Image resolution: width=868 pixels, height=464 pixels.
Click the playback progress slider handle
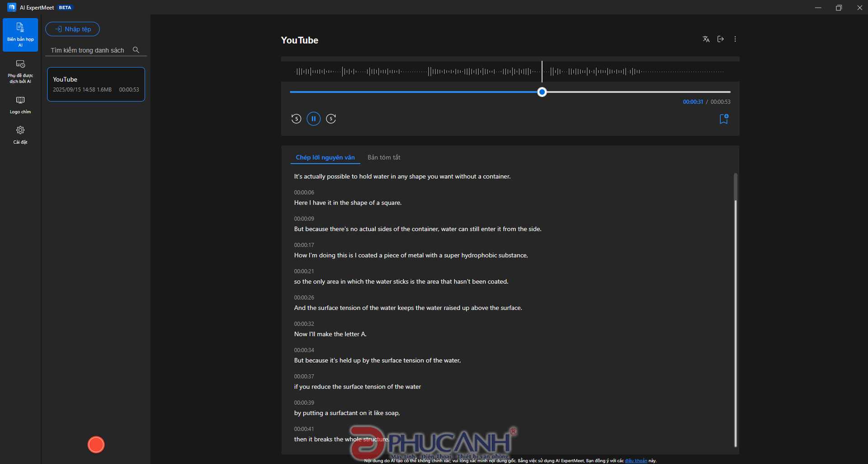(x=542, y=92)
